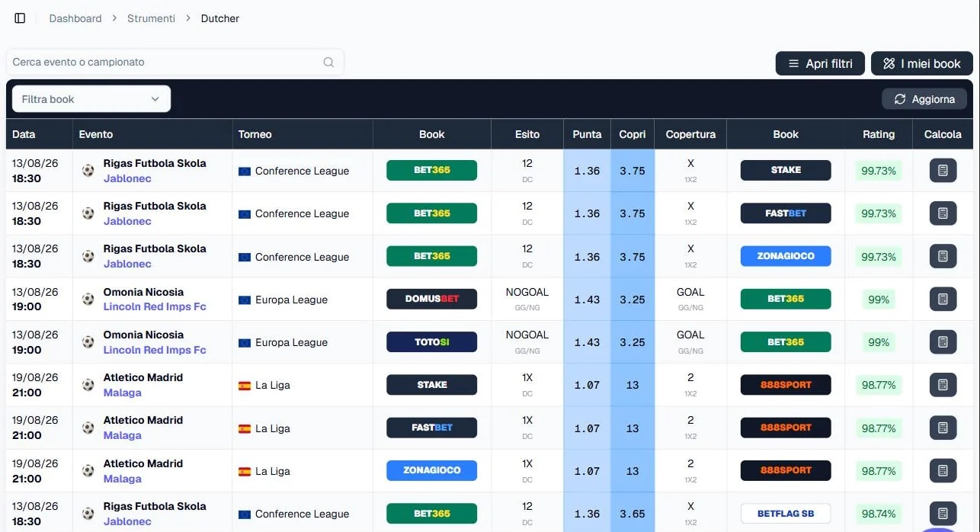This screenshot has width=980, height=532.
Task: Focus the Cerca evento o campionato field
Action: point(175,62)
